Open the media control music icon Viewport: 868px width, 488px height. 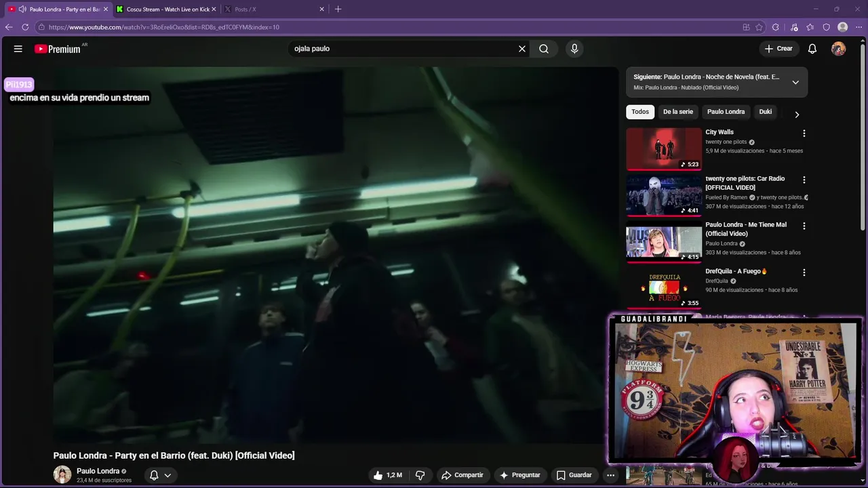tap(794, 27)
